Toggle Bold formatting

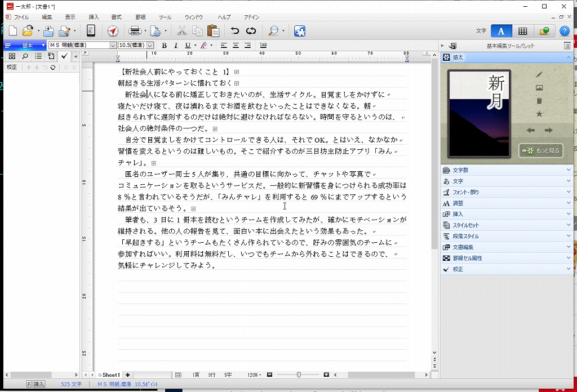(164, 45)
